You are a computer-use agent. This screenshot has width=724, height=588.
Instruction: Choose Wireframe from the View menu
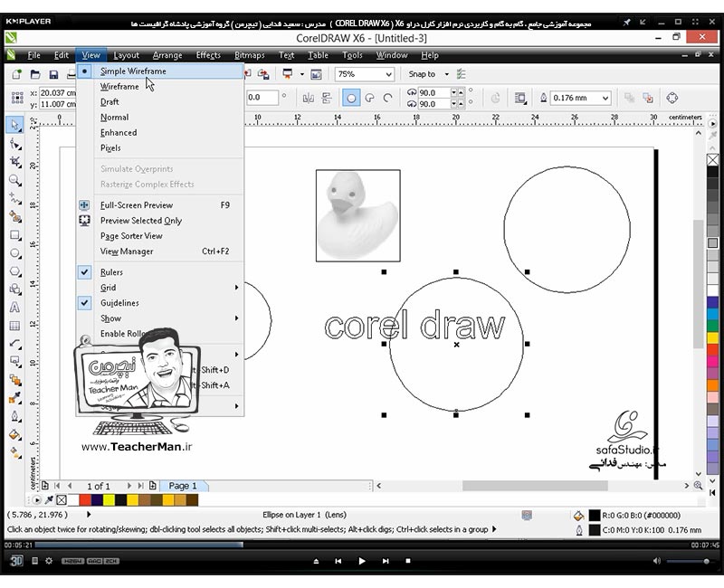point(160,87)
